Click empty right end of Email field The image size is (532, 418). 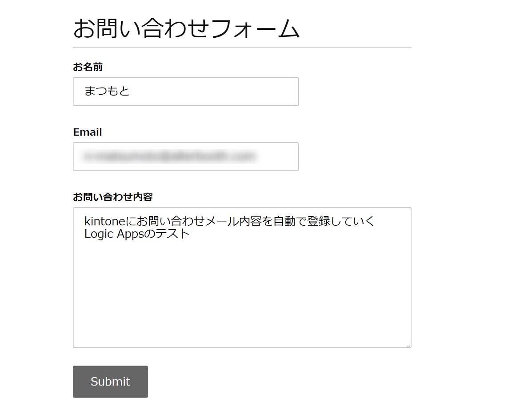[280, 156]
